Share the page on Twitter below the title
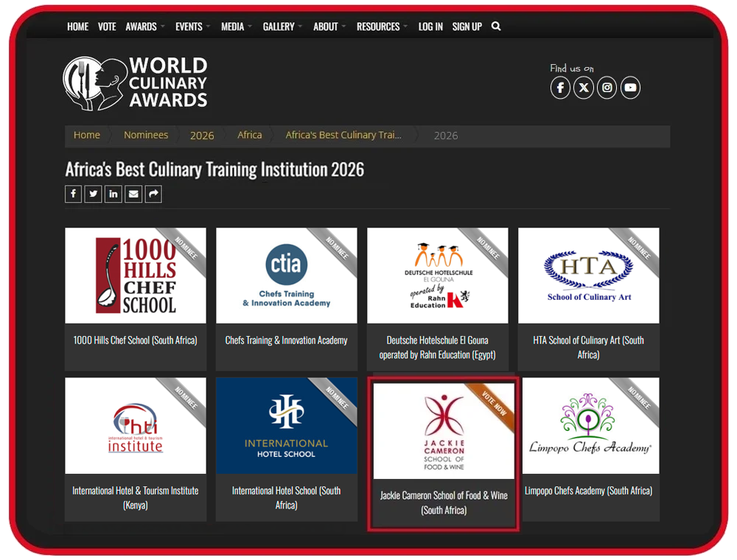 pos(93,194)
